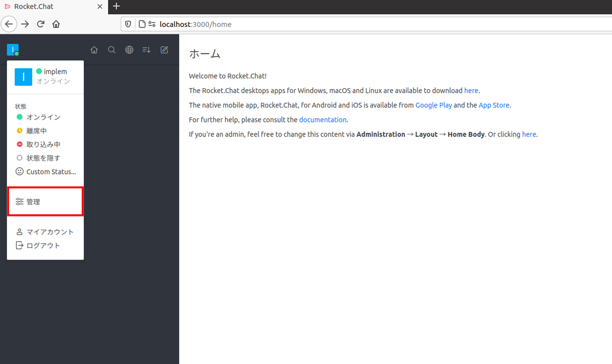Close the Rocket.Chat tab
The image size is (612, 364).
point(100,7)
